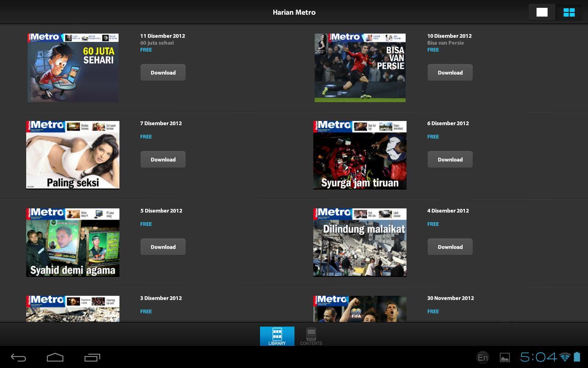Image resolution: width=588 pixels, height=368 pixels.
Task: Tap the En input method indicator
Action: (x=483, y=357)
